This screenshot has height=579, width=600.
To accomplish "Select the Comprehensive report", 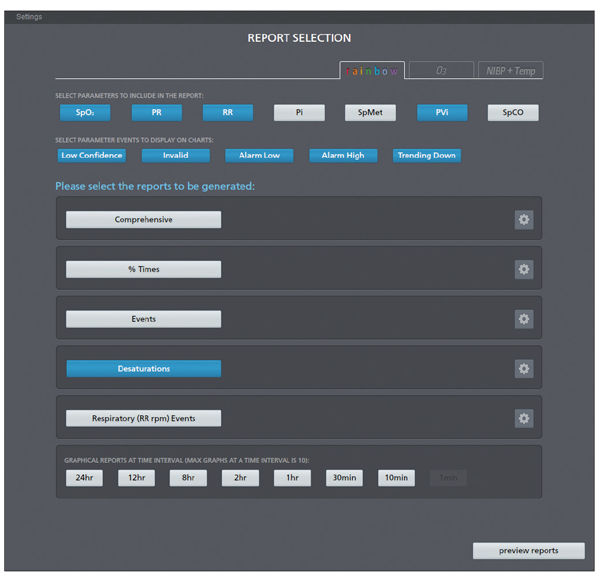I will click(143, 220).
